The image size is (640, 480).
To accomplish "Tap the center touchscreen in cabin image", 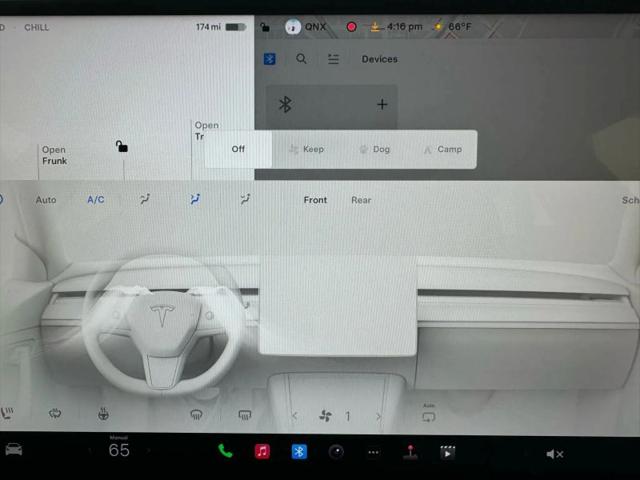I will coord(338,305).
